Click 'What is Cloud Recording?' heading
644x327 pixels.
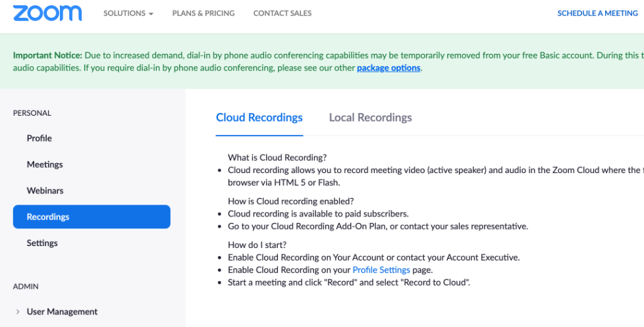coord(277,157)
